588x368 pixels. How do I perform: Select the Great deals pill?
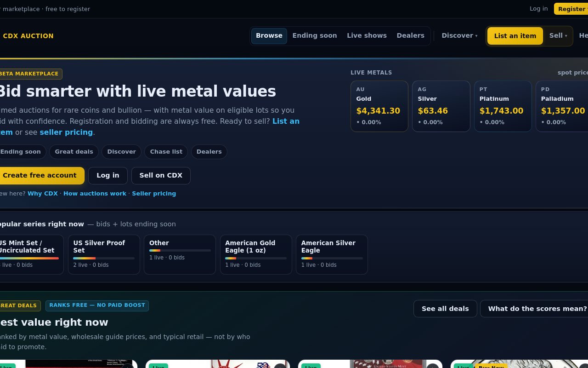[x=74, y=152]
